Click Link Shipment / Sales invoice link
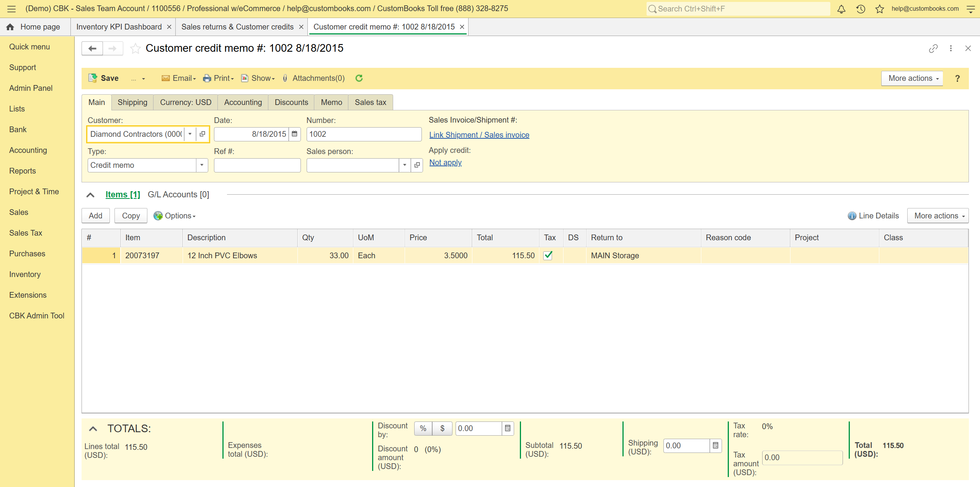 click(x=479, y=135)
